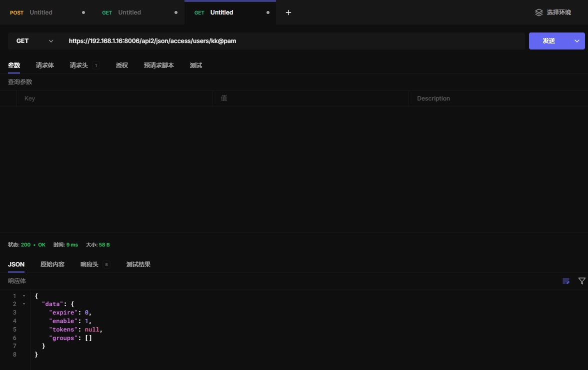Open the GET method dropdown

point(34,41)
